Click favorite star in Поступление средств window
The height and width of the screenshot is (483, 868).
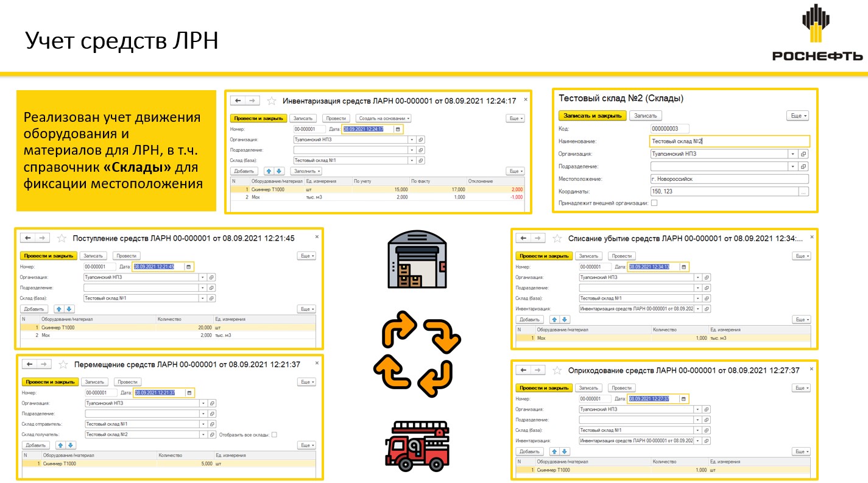click(61, 238)
